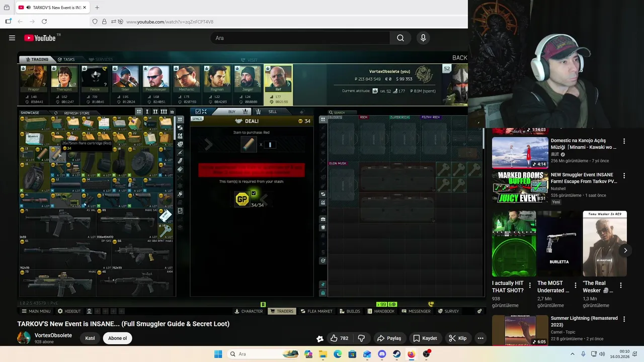This screenshot has width=644, height=362.
Task: Click FLEA MARKET tab in the video
Action: pos(316,311)
